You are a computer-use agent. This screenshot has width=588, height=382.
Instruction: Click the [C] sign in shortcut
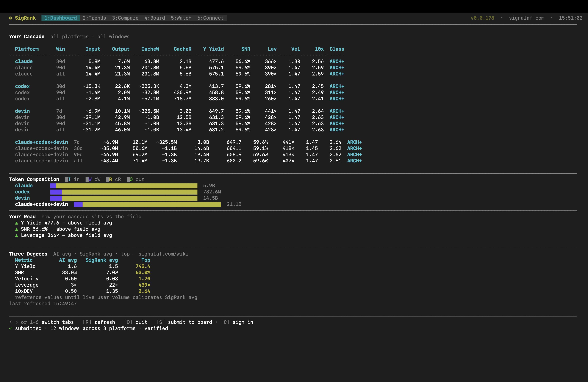[x=237, y=322]
